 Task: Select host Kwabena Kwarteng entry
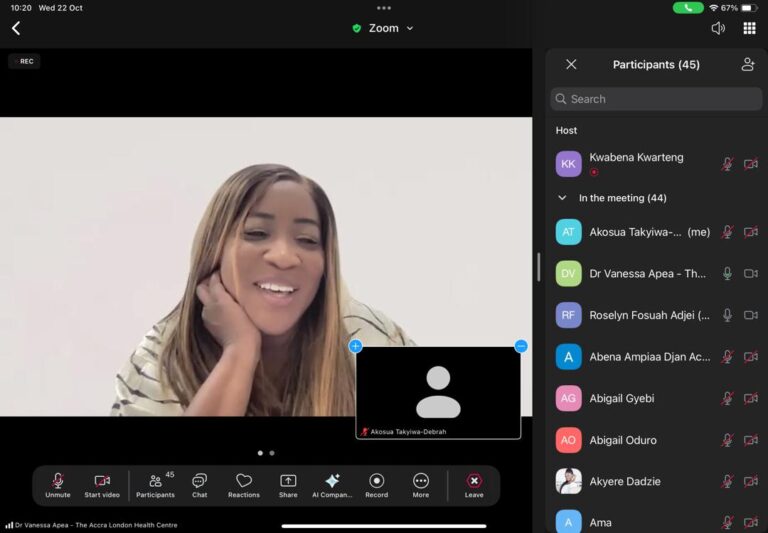click(x=636, y=158)
